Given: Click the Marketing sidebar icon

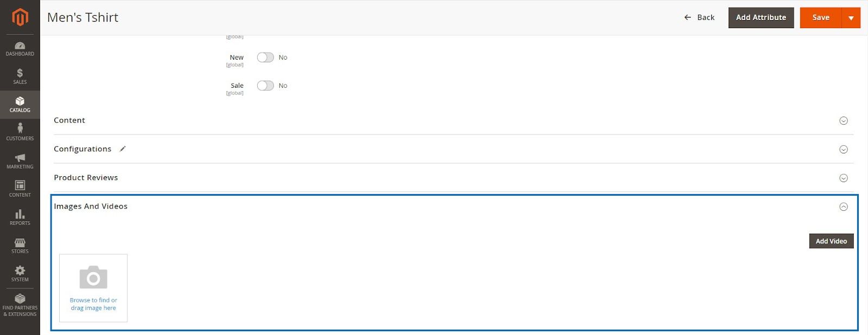Looking at the screenshot, I should tap(20, 158).
